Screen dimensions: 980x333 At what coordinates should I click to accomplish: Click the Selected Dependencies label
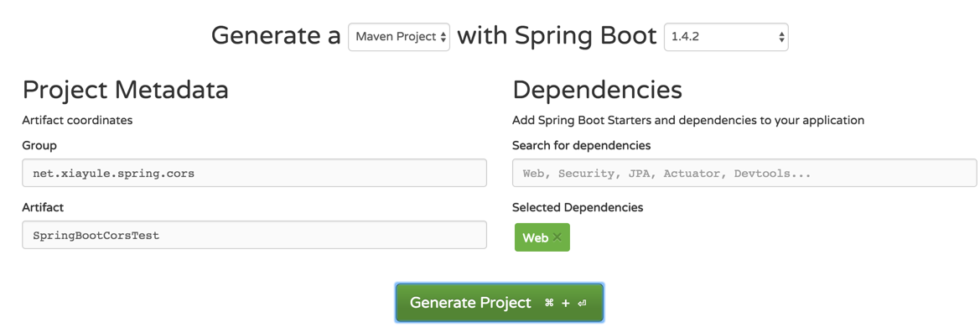(x=578, y=207)
